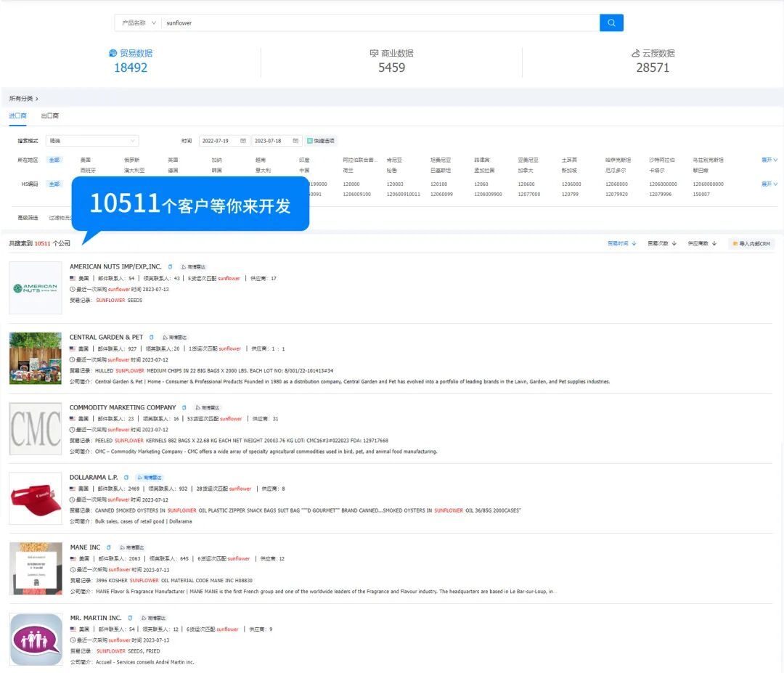784x673 pixels.
Task: Copy the MR. MARTIN INC. name icon
Action: tap(130, 618)
